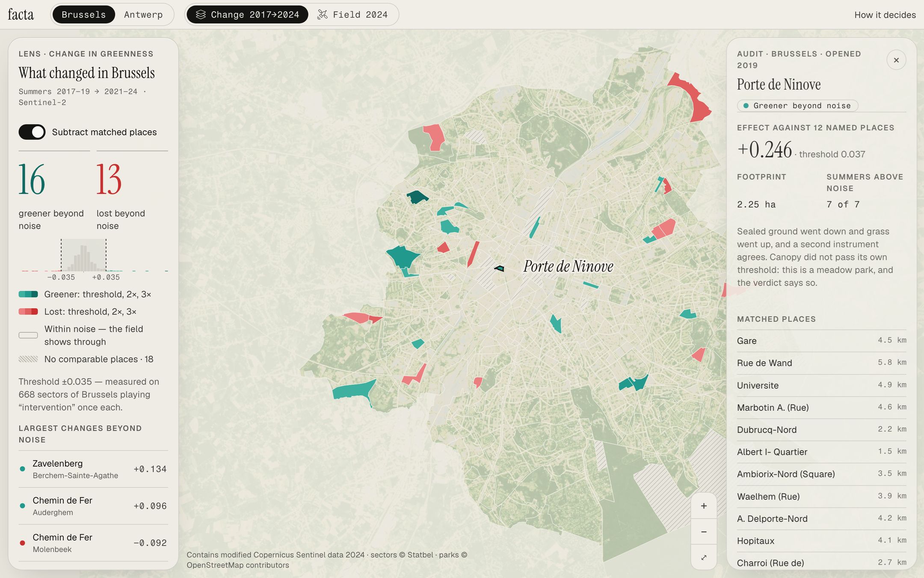Select Ambiorix-Nord (Square) matched place

[x=821, y=474]
